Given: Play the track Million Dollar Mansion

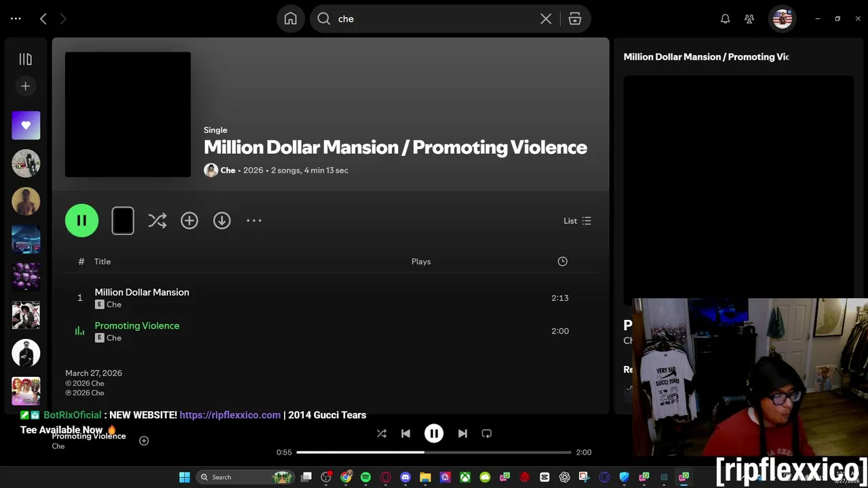Looking at the screenshot, I should (x=142, y=292).
